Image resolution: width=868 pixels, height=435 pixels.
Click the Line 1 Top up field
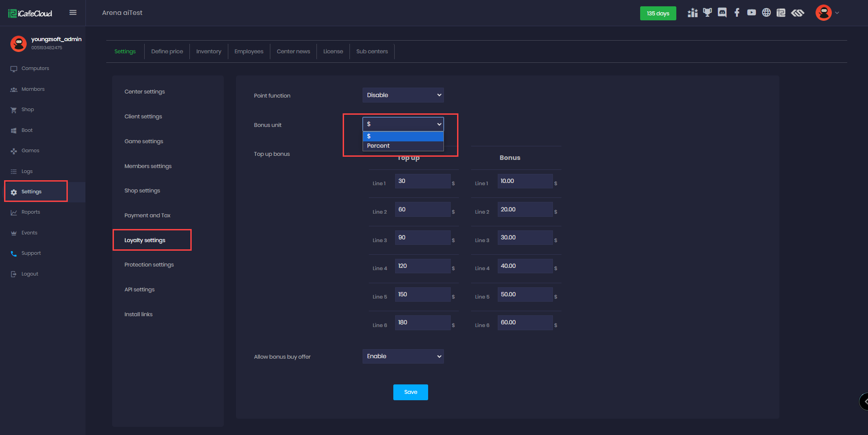(x=422, y=181)
